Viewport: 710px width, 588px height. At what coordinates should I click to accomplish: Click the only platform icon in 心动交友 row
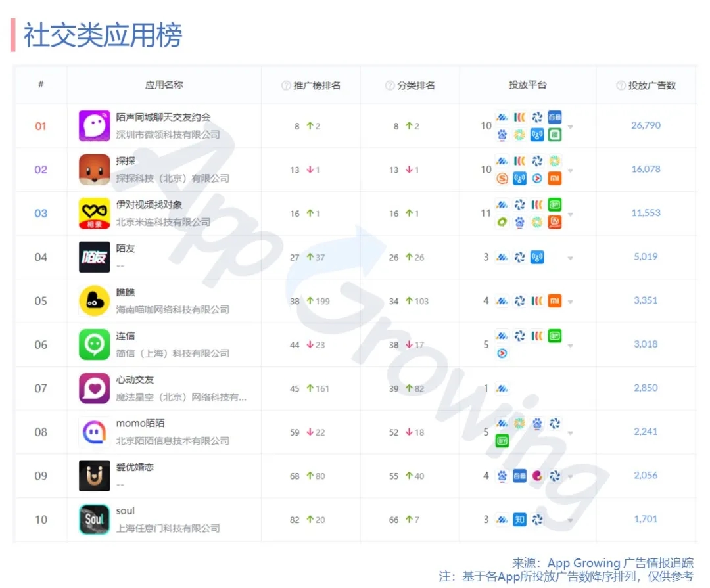pyautogui.click(x=502, y=388)
